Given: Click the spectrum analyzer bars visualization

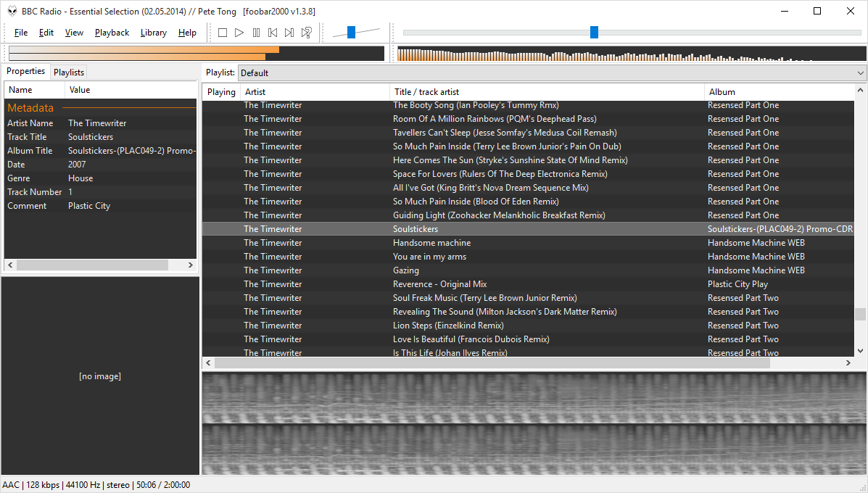Looking at the screenshot, I should tap(632, 54).
